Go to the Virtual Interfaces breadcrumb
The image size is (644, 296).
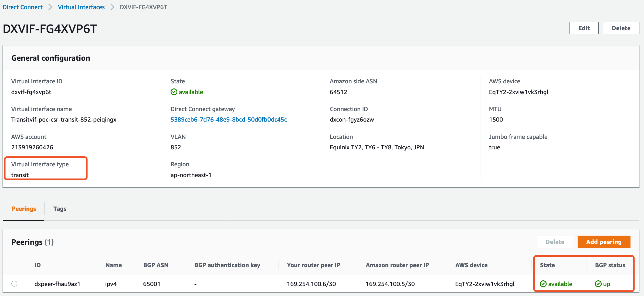tap(81, 7)
